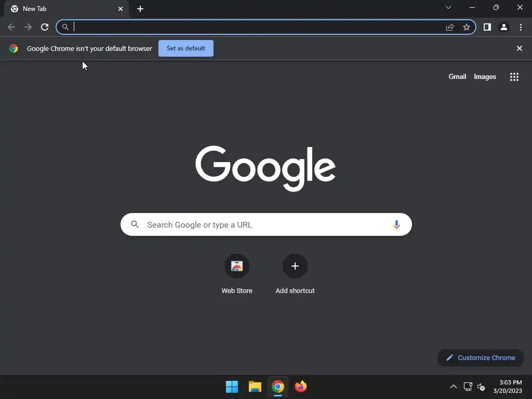
Task: Click the Customize Chrome button
Action: (481, 357)
